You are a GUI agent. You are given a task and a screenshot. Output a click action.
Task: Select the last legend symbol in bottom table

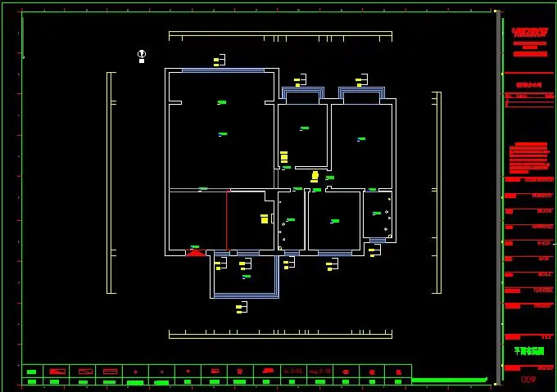(398, 371)
